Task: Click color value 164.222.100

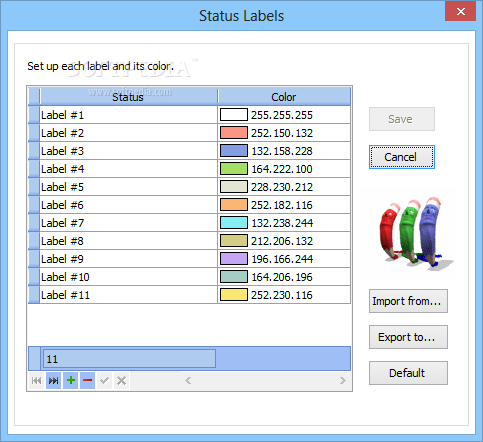Action: [x=282, y=169]
